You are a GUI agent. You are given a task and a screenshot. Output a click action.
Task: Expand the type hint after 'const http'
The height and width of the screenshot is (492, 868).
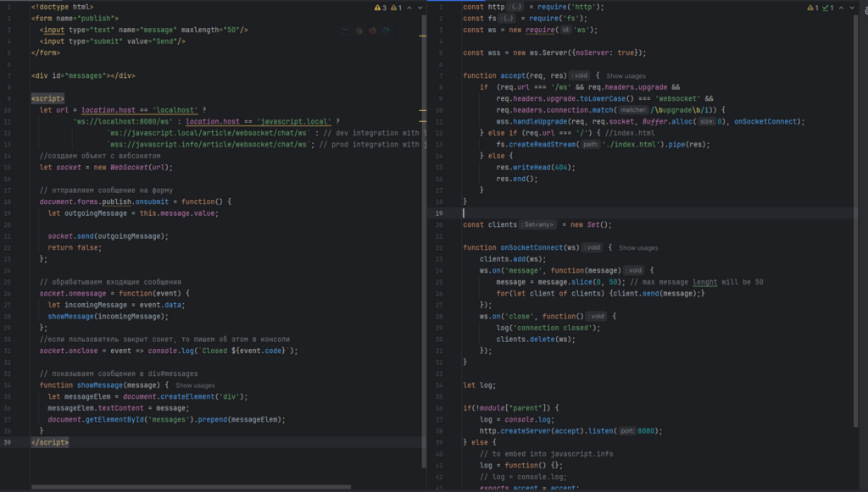(515, 7)
